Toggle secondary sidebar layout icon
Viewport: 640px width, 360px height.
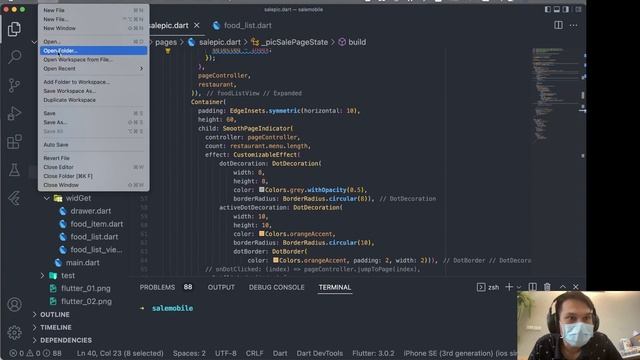click(x=566, y=9)
